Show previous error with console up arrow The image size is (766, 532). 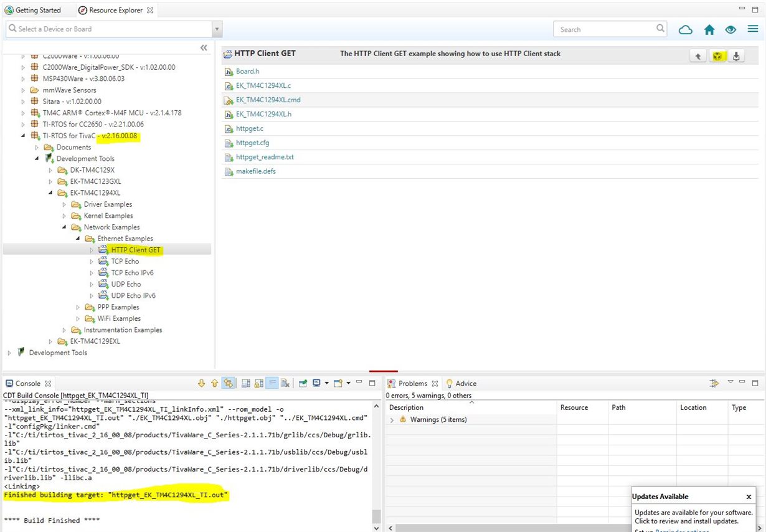click(x=215, y=383)
